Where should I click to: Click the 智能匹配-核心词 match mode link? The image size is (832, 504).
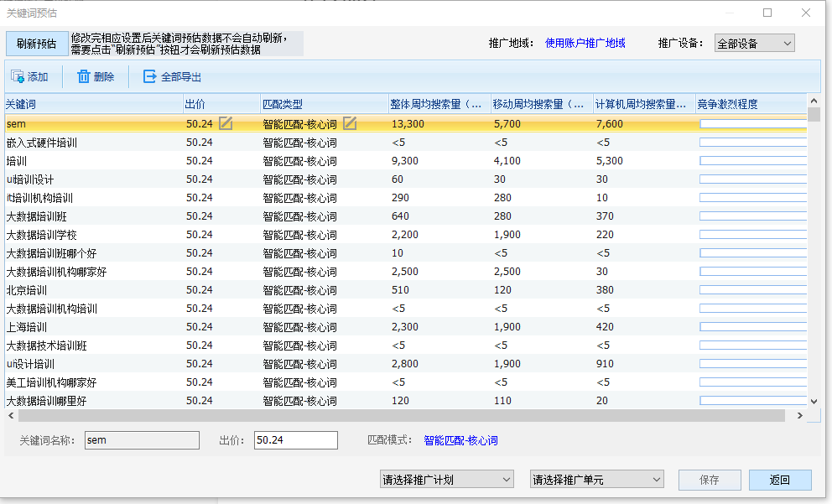point(460,440)
